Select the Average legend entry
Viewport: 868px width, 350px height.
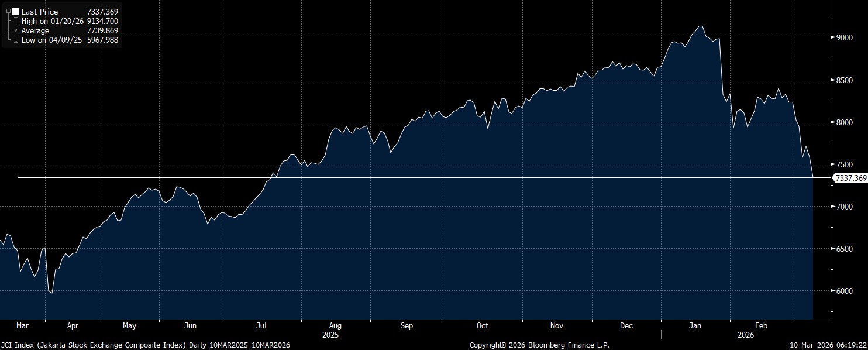coord(35,30)
